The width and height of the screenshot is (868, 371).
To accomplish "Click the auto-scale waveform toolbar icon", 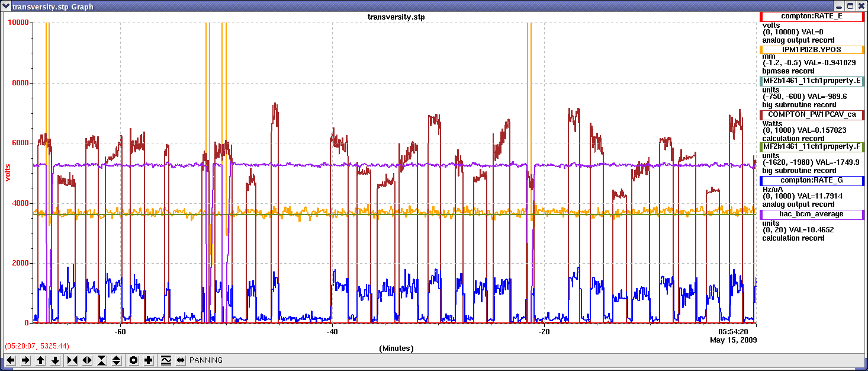I will (x=166, y=360).
